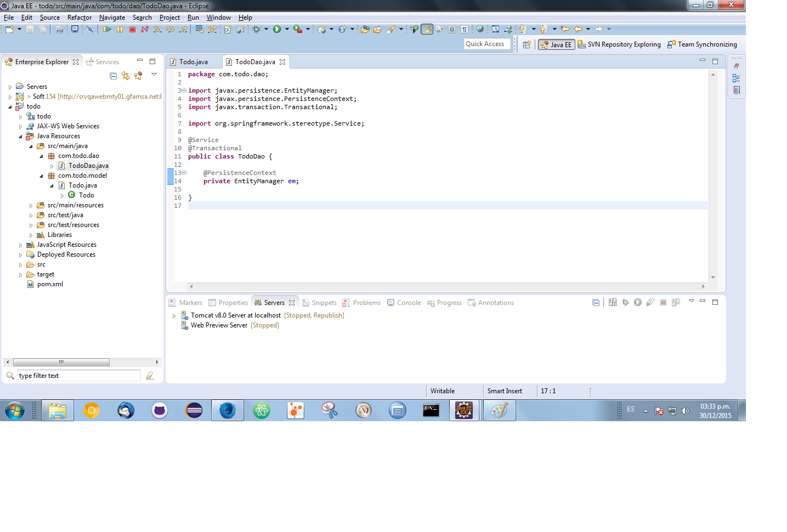
Task: Click the clear filter text eraser icon
Action: pos(150,376)
